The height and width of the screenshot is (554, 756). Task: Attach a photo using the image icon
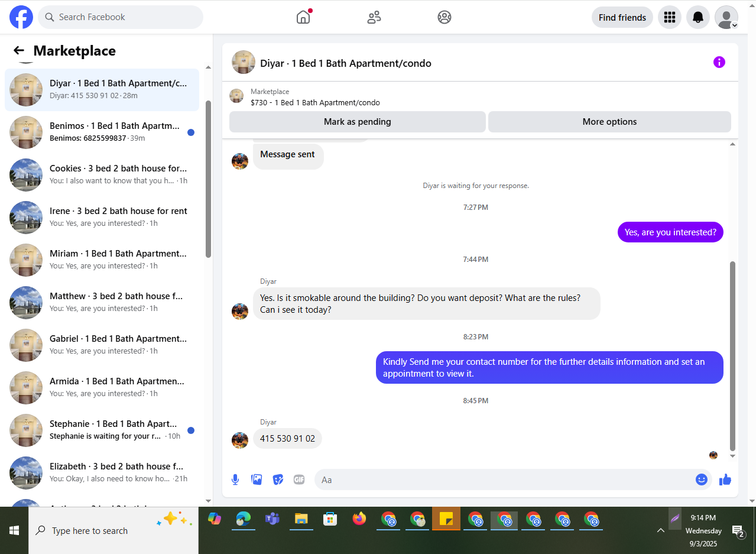257,480
